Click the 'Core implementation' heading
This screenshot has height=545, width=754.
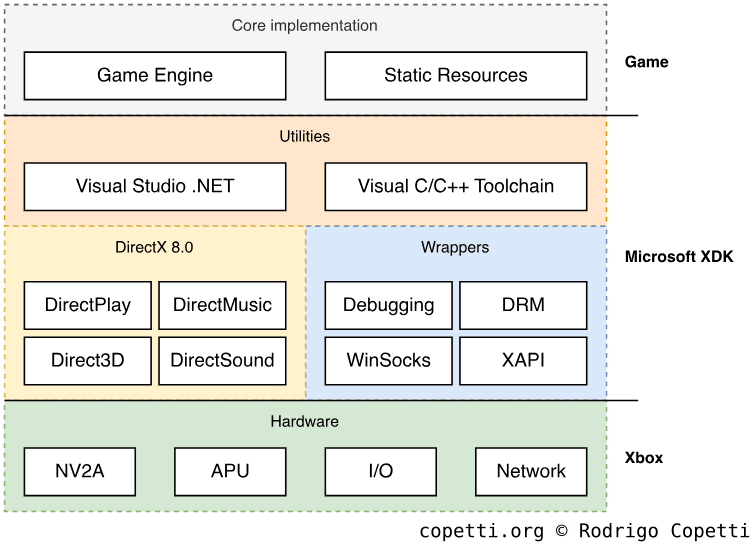tap(304, 25)
